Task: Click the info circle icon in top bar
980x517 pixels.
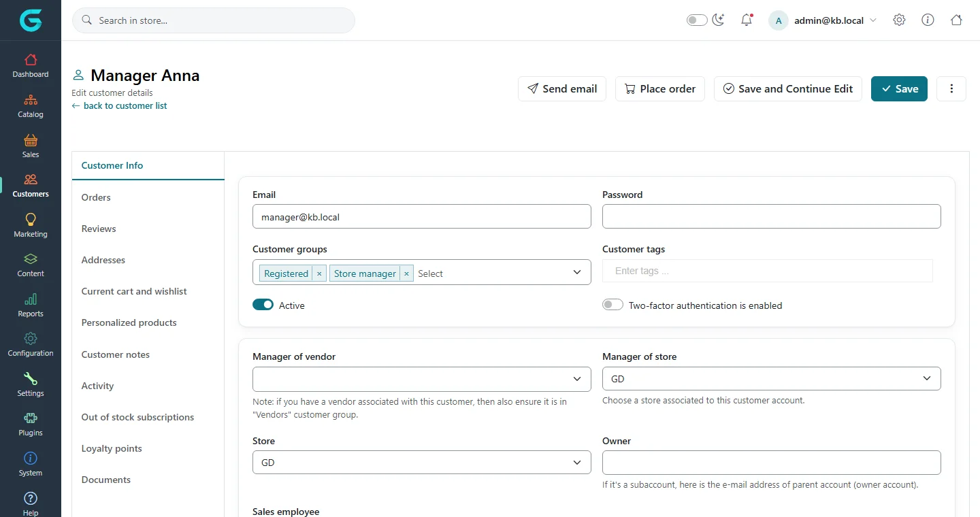Action: 928,20
